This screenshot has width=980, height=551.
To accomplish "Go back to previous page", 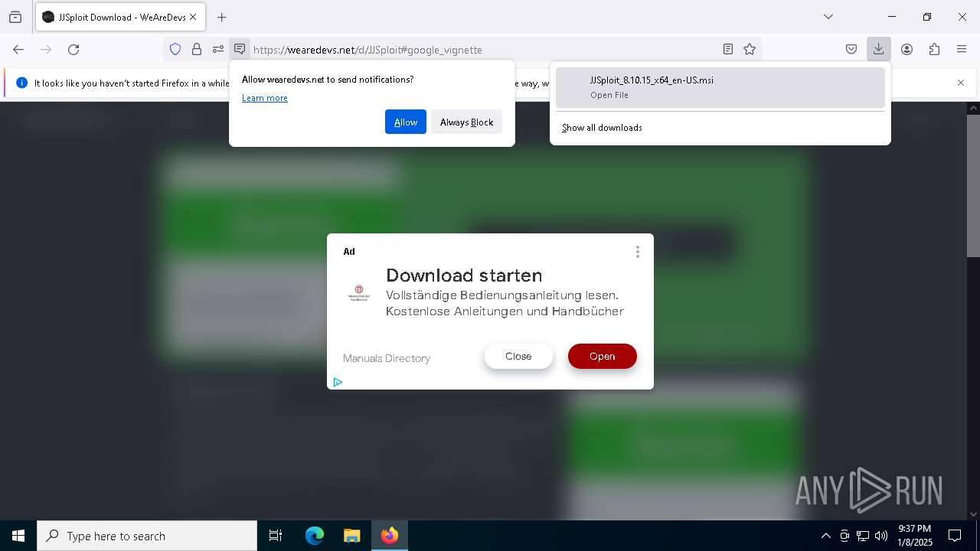I will click(x=18, y=49).
